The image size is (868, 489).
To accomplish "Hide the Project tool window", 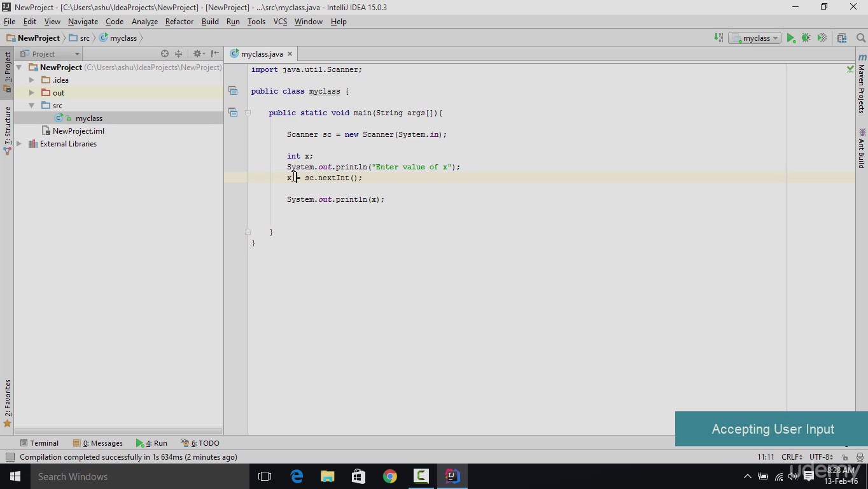I will click(215, 54).
